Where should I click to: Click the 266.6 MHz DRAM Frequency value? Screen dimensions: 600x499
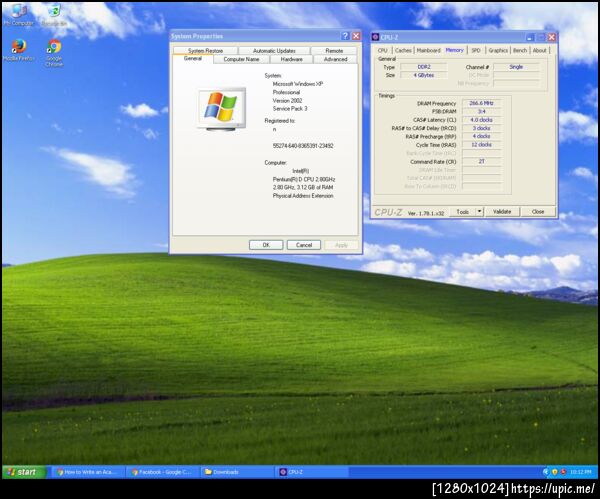(x=481, y=103)
